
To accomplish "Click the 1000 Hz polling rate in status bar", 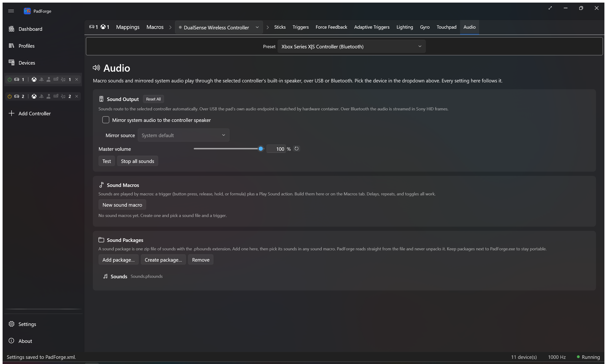I will point(557,357).
